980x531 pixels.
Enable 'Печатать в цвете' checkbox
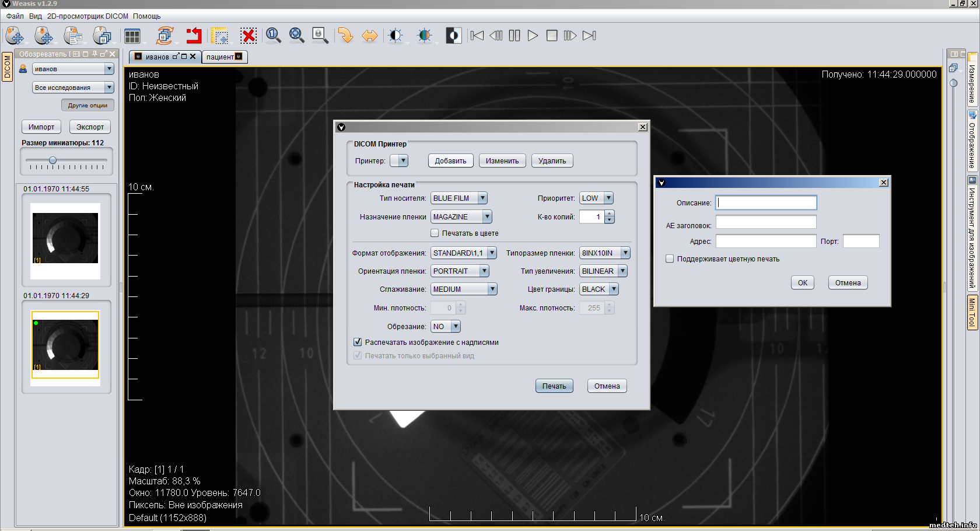coord(435,233)
